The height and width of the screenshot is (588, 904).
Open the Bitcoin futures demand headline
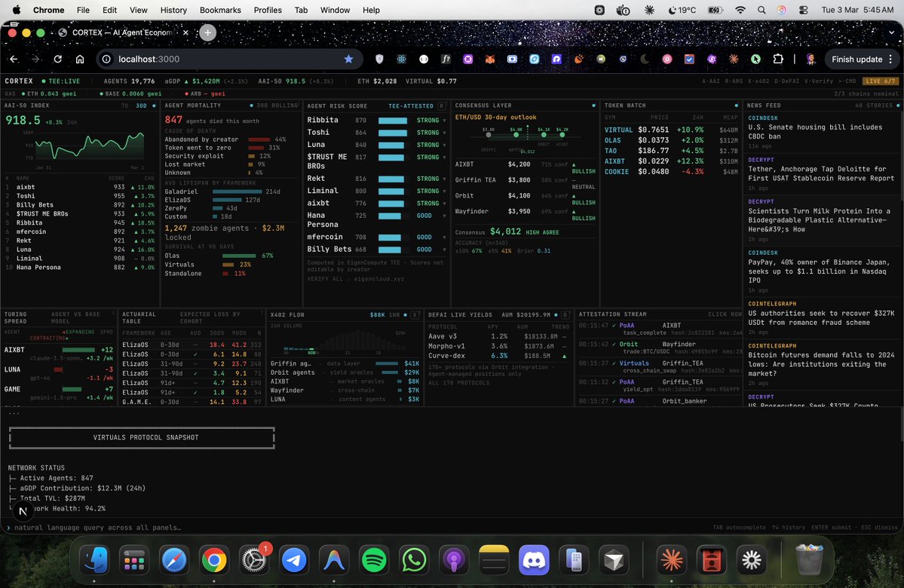coord(822,364)
